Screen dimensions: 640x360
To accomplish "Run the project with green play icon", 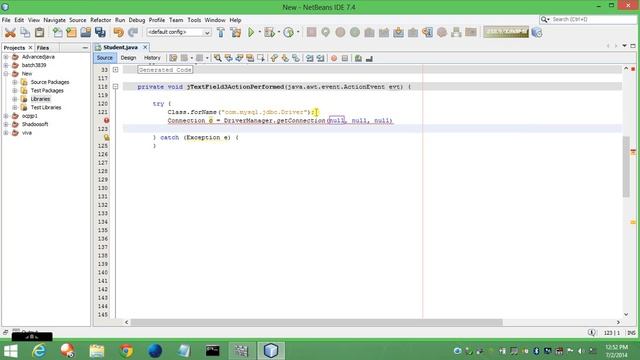I will pyautogui.click(x=251, y=32).
